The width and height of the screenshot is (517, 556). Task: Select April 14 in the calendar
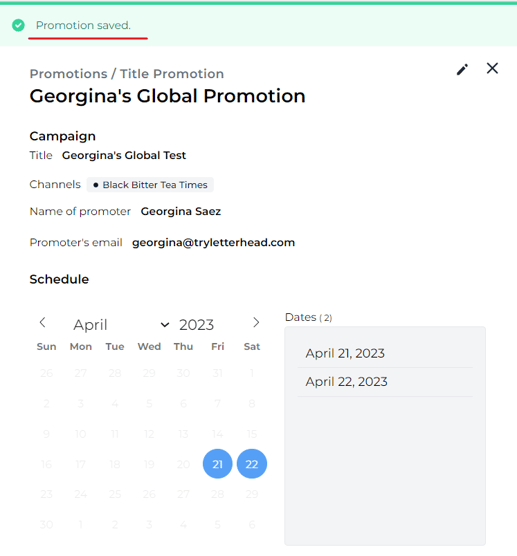[217, 434]
